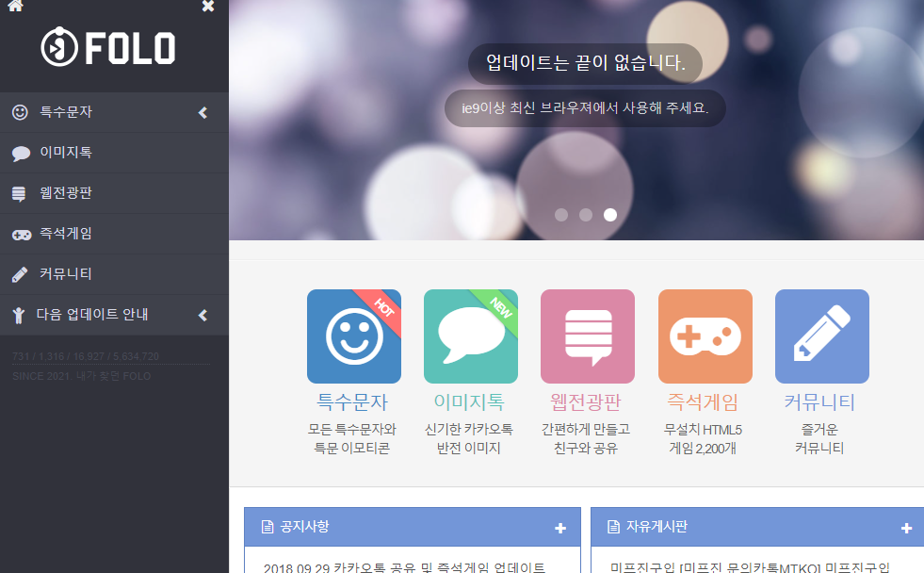924x573 pixels.
Task: Open 이미지톡 via the speech bubble icon
Action: [470, 336]
